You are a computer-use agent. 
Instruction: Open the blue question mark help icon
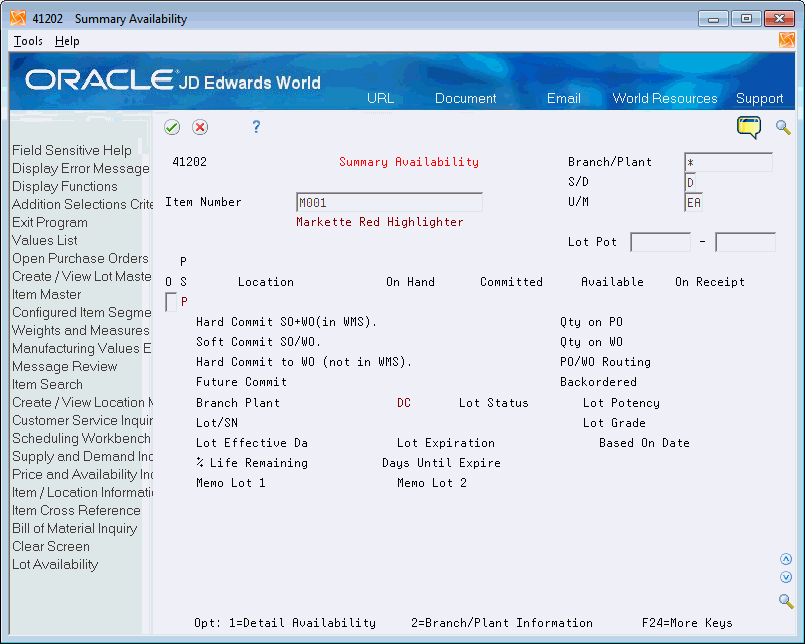[x=256, y=127]
